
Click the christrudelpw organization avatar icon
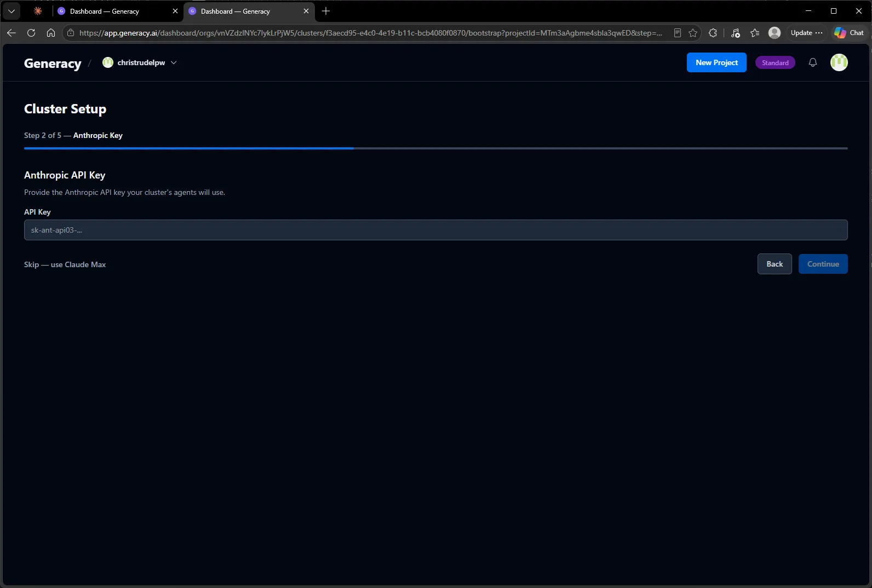[108, 62]
